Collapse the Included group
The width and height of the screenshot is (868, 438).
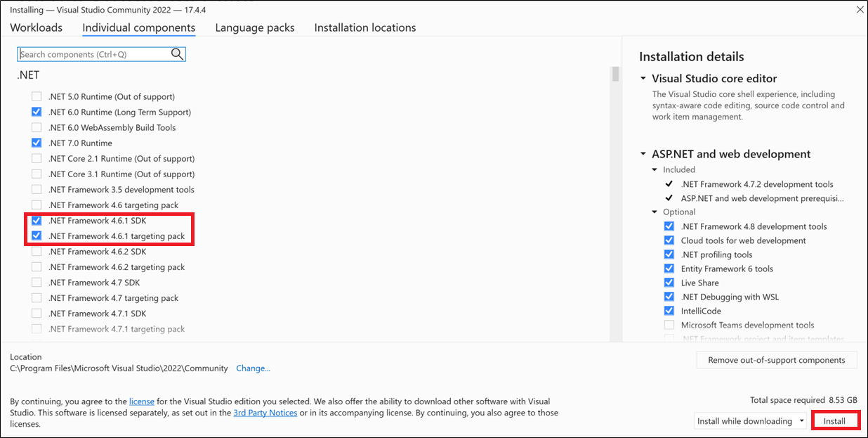click(x=655, y=170)
